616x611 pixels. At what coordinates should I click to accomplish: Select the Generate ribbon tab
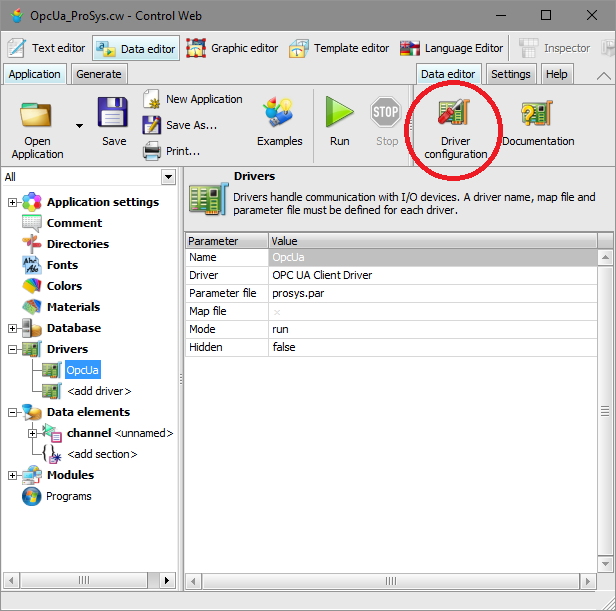pos(99,74)
